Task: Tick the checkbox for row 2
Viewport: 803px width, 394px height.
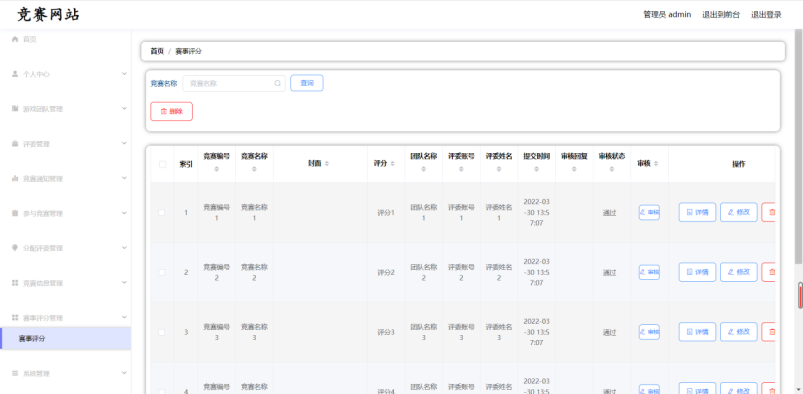Action: click(x=162, y=272)
